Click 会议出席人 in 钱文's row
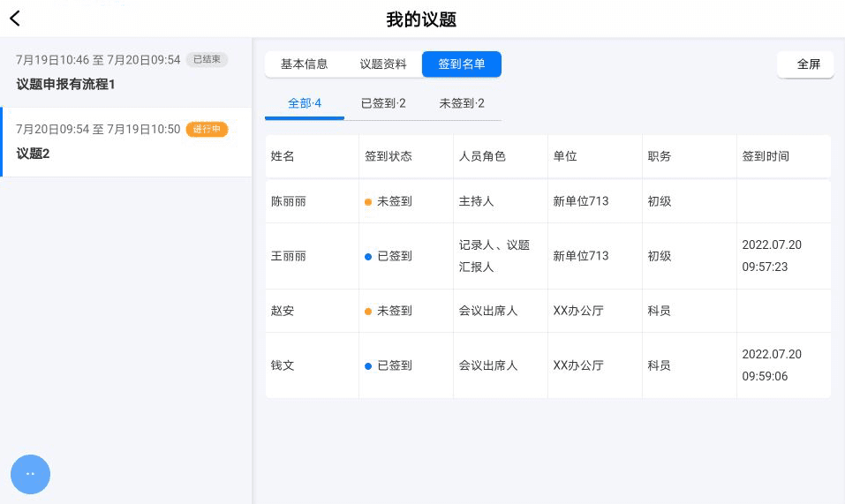Viewport: 845px width, 504px height. point(488,365)
